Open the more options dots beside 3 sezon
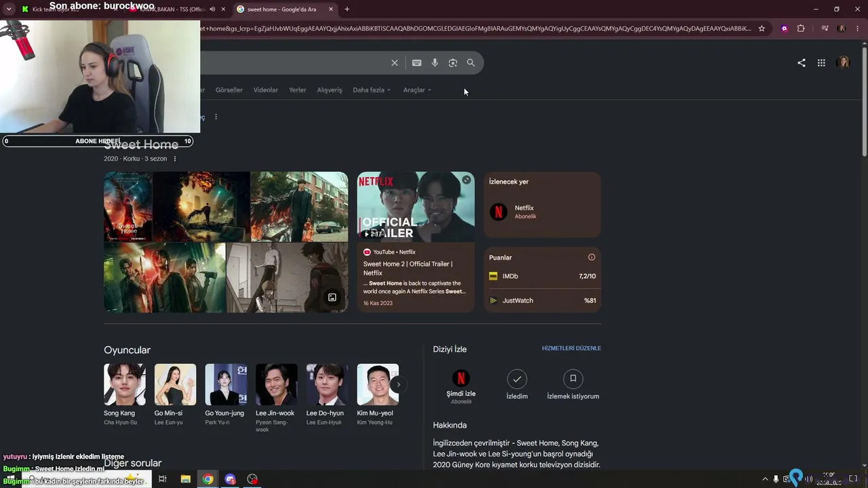The height and width of the screenshot is (488, 868). pos(175,159)
